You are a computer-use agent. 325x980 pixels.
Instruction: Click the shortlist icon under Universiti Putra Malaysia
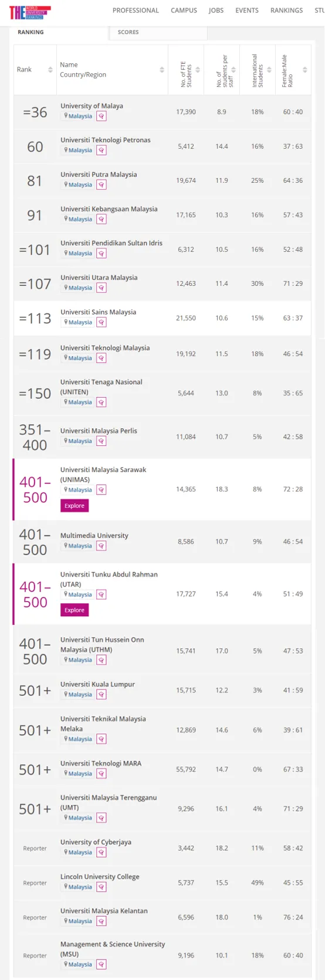coord(101,185)
